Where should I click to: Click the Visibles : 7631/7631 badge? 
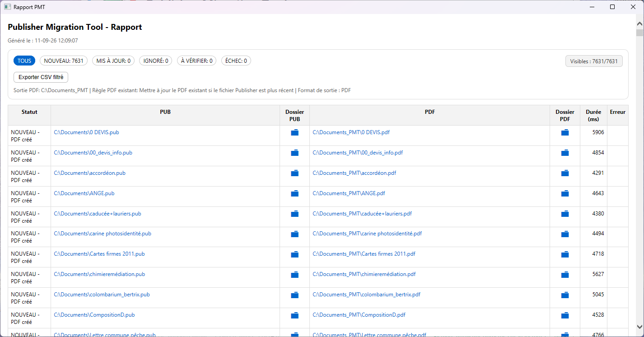point(594,61)
